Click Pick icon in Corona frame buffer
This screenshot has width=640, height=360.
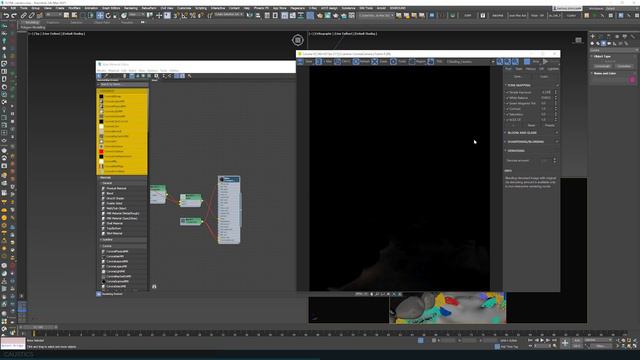[x=431, y=62]
